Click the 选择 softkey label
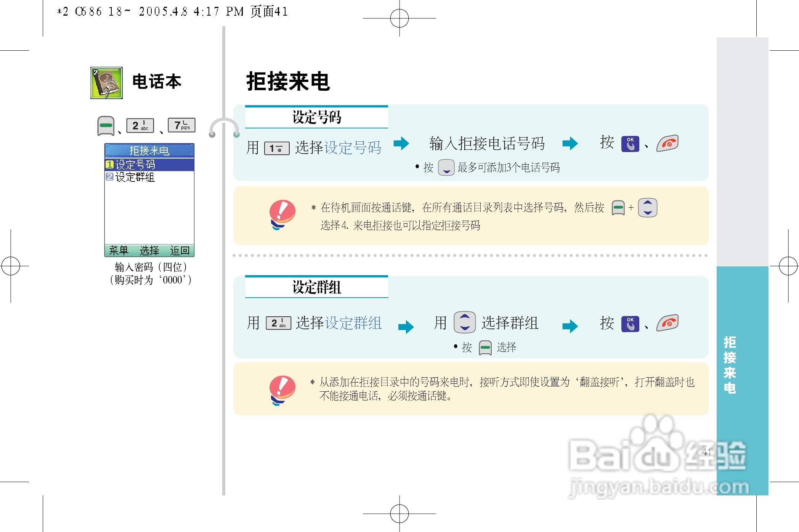 (x=149, y=250)
